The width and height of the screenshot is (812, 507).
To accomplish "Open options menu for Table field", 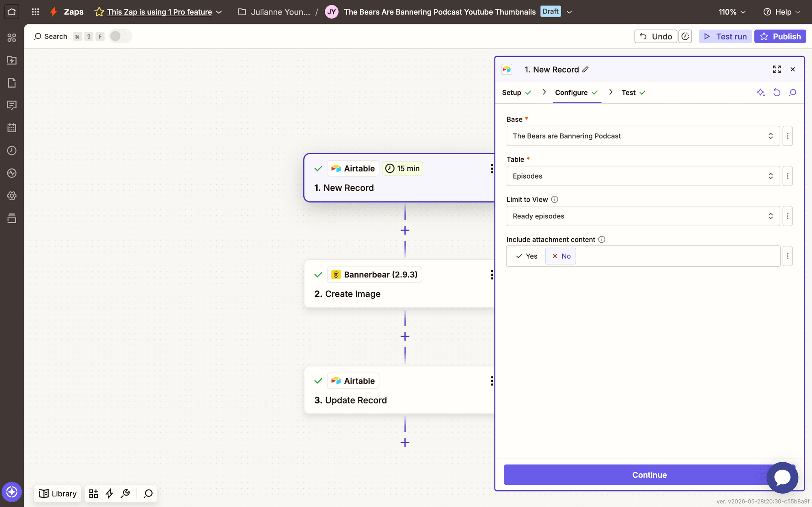I will 788,176.
